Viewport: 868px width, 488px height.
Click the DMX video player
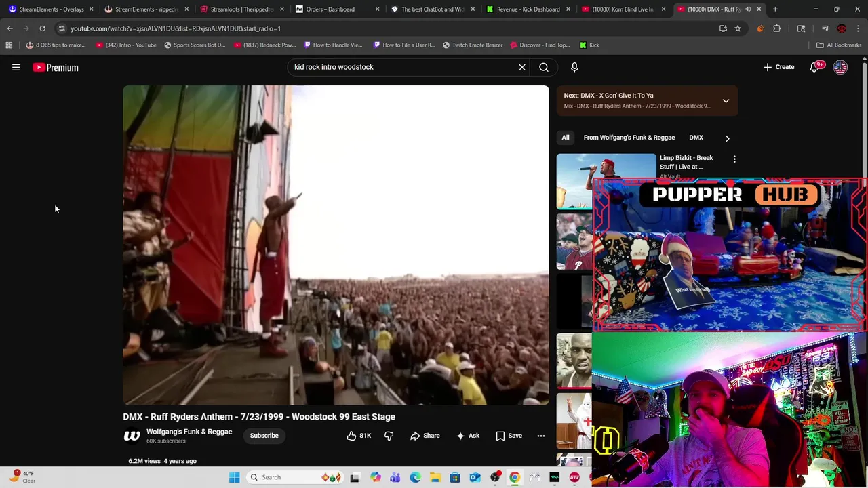336,245
